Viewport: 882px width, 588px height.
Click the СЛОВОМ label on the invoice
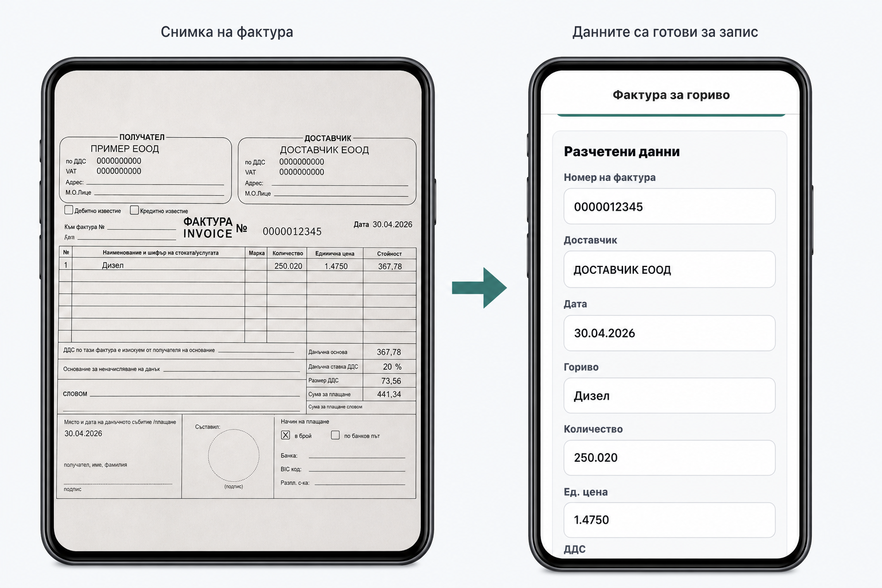tap(75, 394)
